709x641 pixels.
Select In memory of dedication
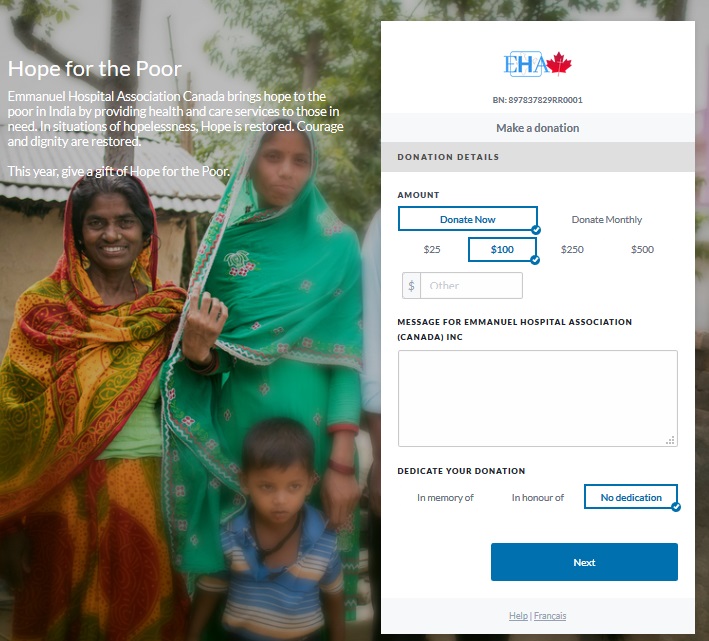445,498
